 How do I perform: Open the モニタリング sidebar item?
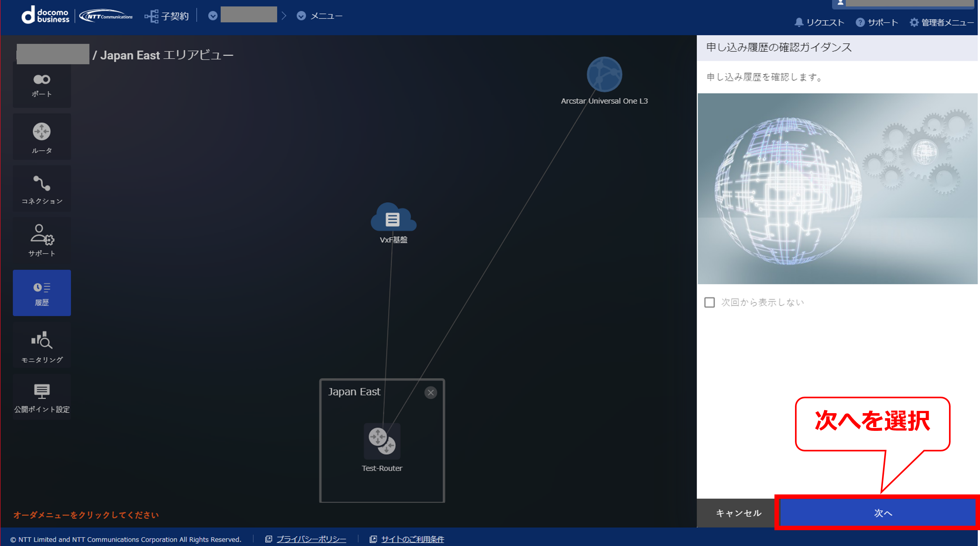tap(42, 345)
